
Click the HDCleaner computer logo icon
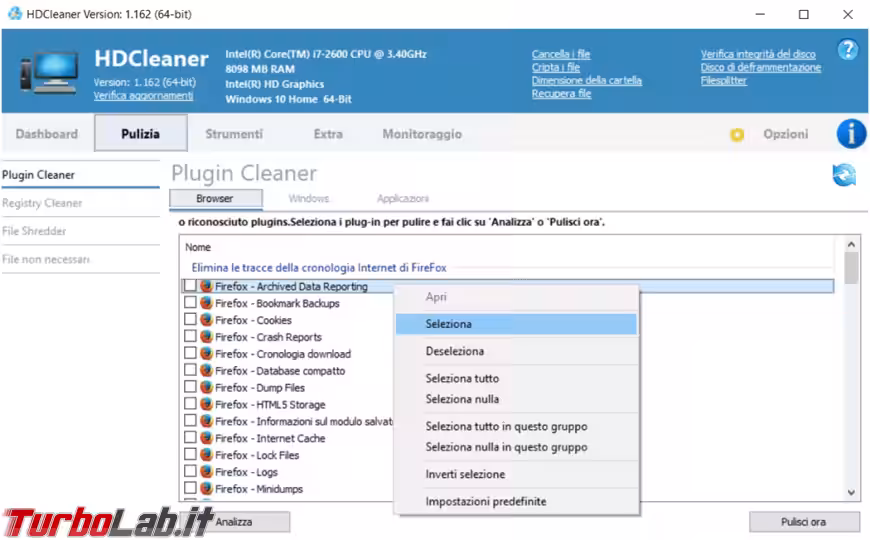(x=49, y=73)
